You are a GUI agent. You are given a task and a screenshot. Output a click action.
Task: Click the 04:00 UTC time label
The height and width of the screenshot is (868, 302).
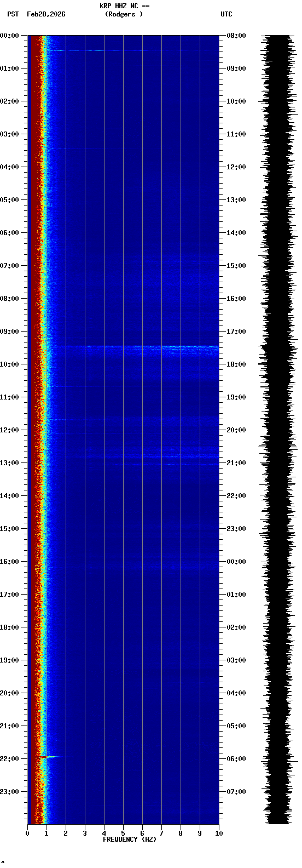pyautogui.click(x=236, y=693)
